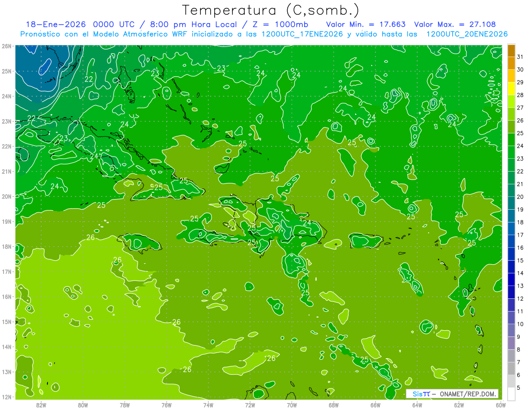
Task: Click the "62W" longitude axis label
Action: [459, 405]
